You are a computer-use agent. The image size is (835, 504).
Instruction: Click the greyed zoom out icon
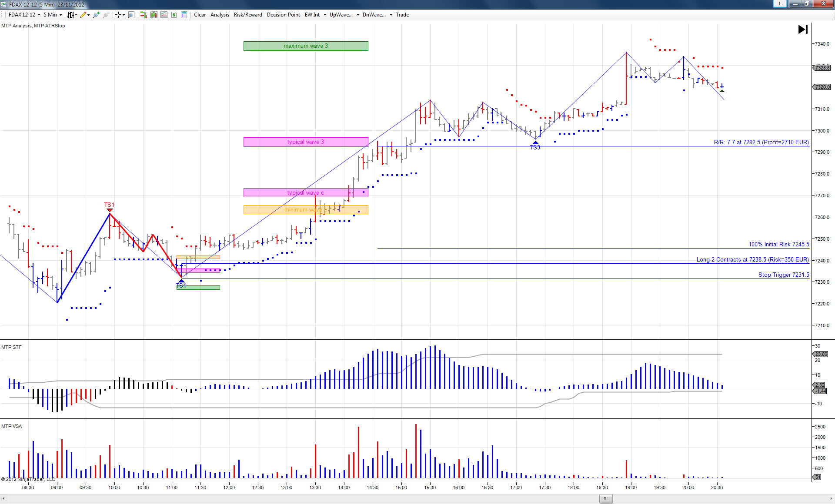(x=106, y=15)
